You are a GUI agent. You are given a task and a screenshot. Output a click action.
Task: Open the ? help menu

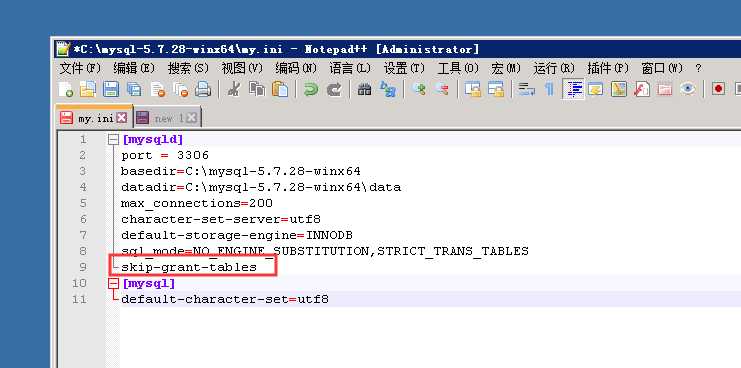click(698, 68)
